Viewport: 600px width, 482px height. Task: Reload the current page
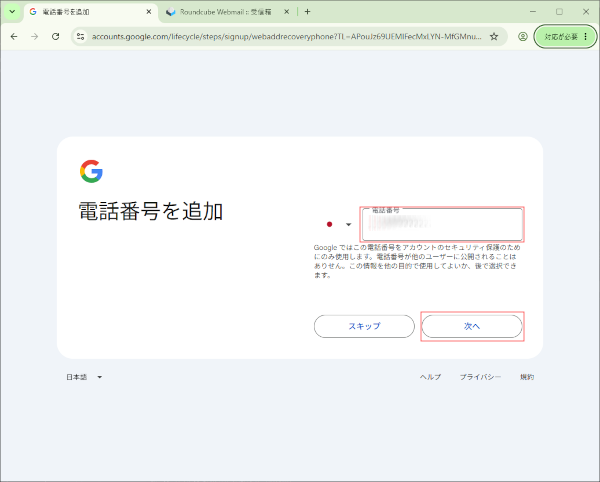coord(56,36)
